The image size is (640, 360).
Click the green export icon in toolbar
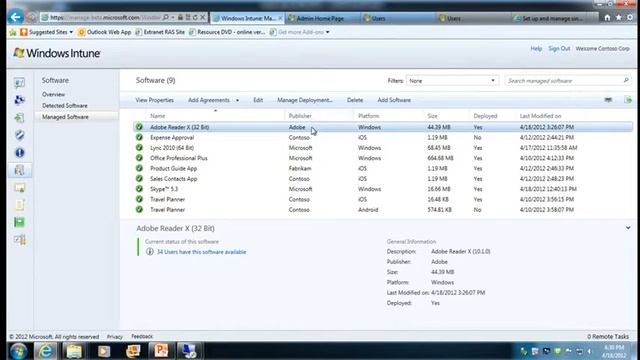click(x=628, y=100)
